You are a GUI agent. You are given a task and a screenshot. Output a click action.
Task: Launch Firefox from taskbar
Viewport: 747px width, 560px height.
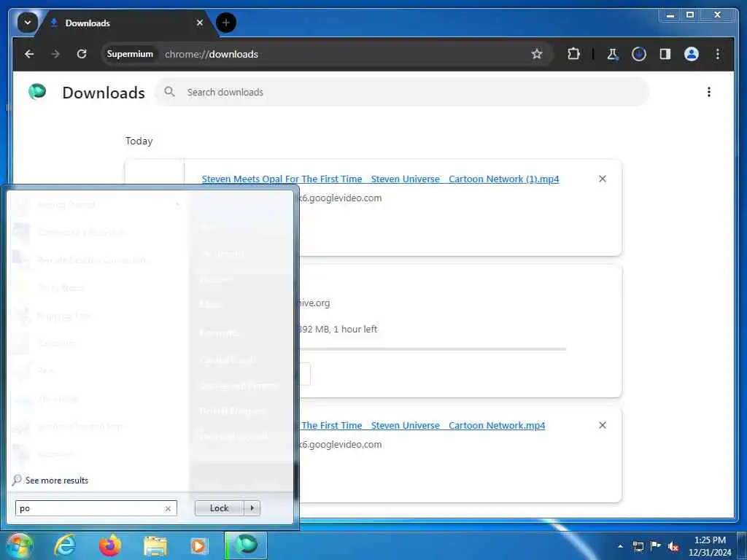110,545
